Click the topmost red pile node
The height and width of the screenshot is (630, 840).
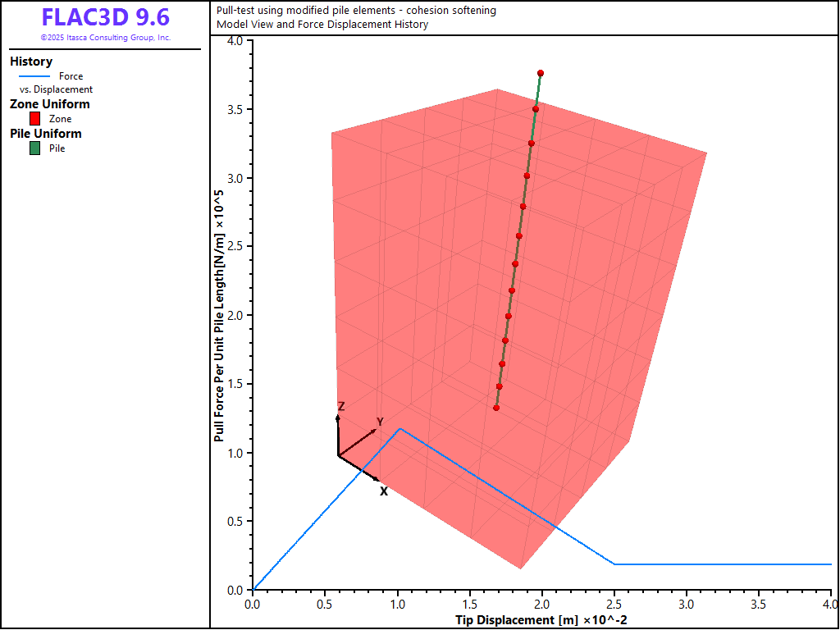click(x=541, y=73)
